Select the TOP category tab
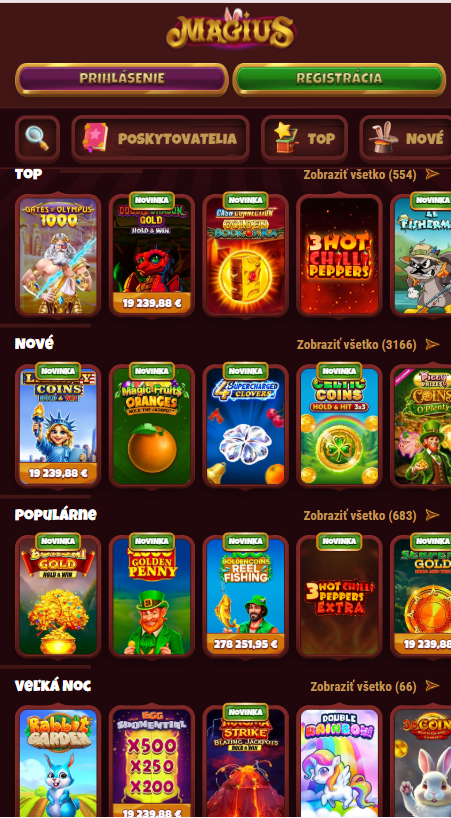Viewport: 451px width, 818px height. tap(304, 138)
